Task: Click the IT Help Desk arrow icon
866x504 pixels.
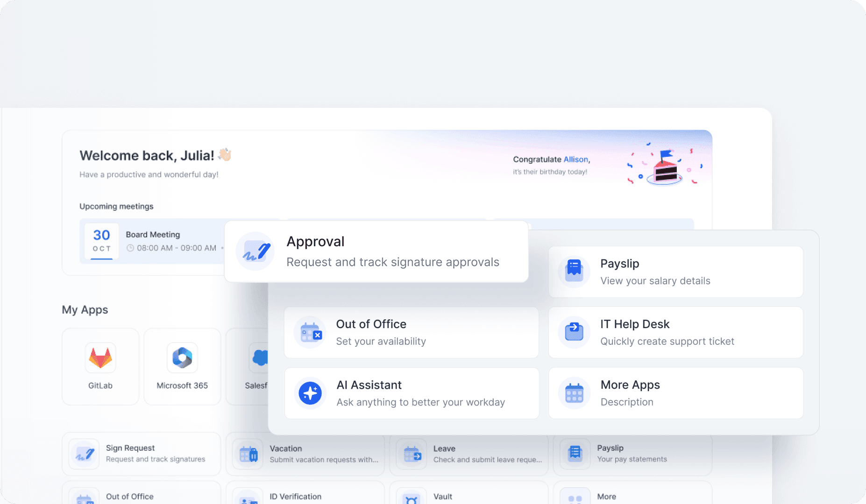Action: (574, 332)
